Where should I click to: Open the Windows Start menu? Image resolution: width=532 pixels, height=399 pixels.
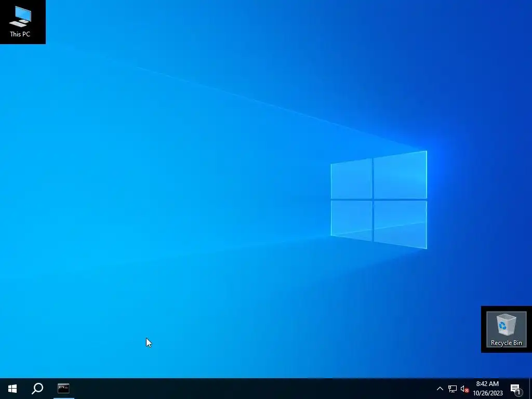pos(12,389)
